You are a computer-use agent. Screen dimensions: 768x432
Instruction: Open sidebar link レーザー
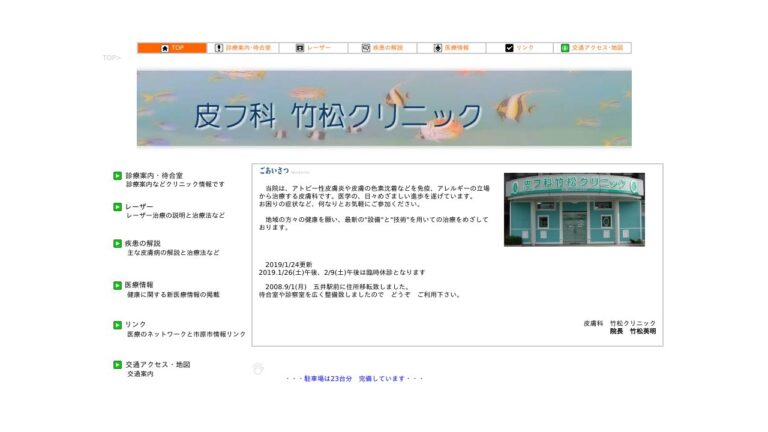(x=139, y=207)
